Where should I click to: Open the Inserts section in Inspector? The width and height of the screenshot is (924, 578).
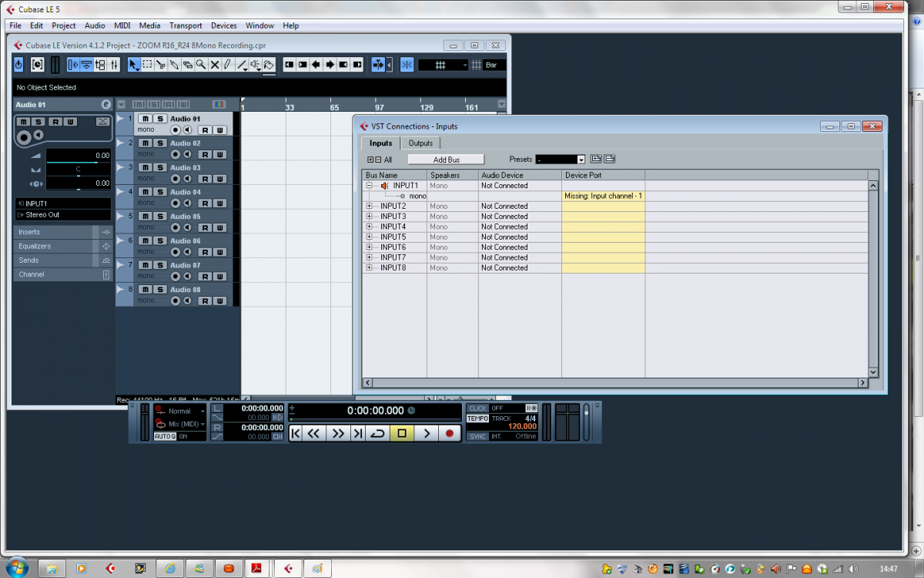pos(62,232)
